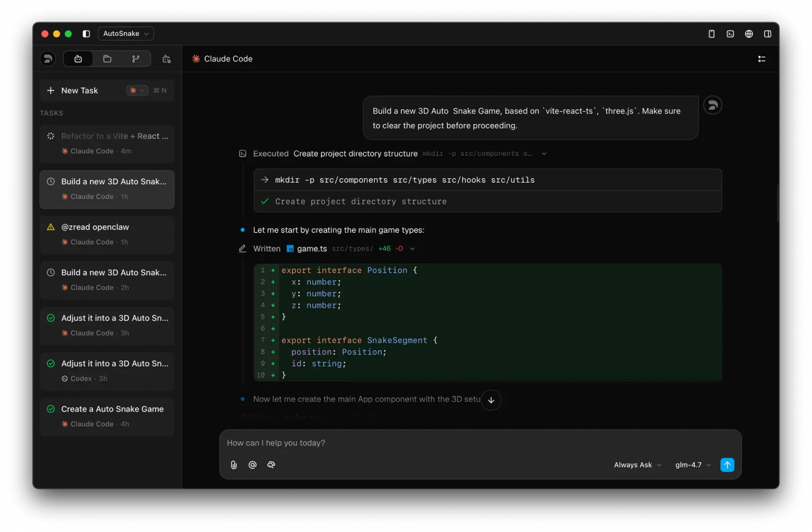Click the TypeScript file icon beside game.ts

pos(290,248)
